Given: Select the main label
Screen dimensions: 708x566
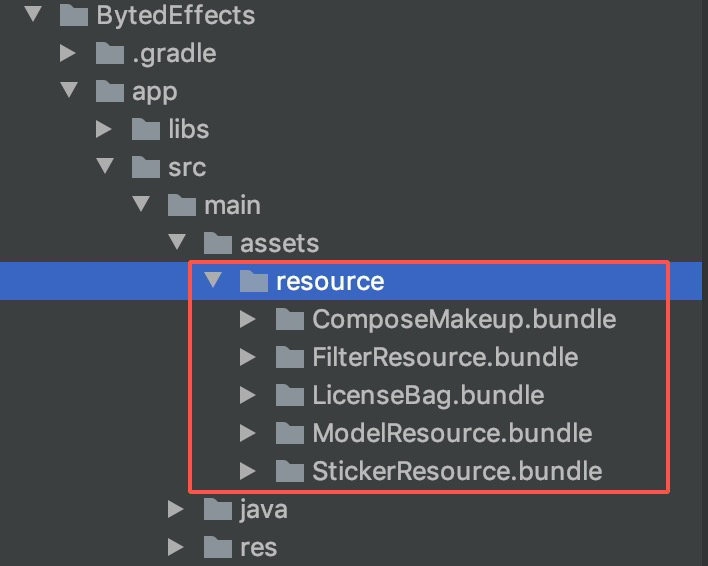Looking at the screenshot, I should coord(233,206).
